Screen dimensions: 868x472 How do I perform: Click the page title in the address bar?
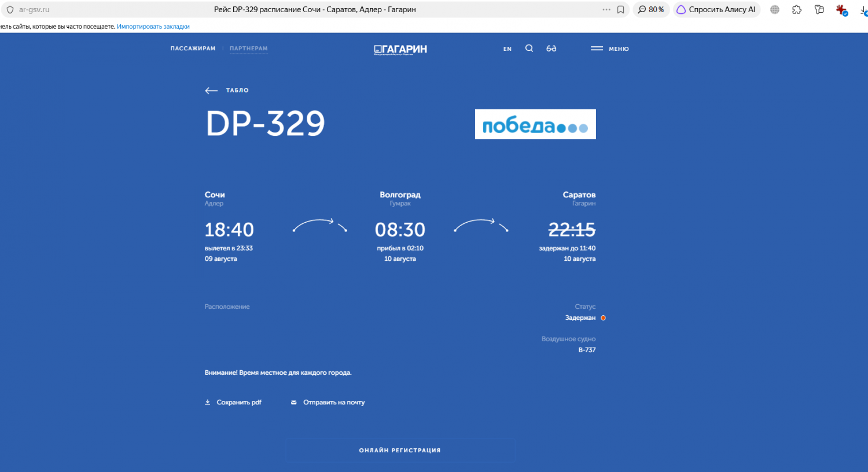315,10
